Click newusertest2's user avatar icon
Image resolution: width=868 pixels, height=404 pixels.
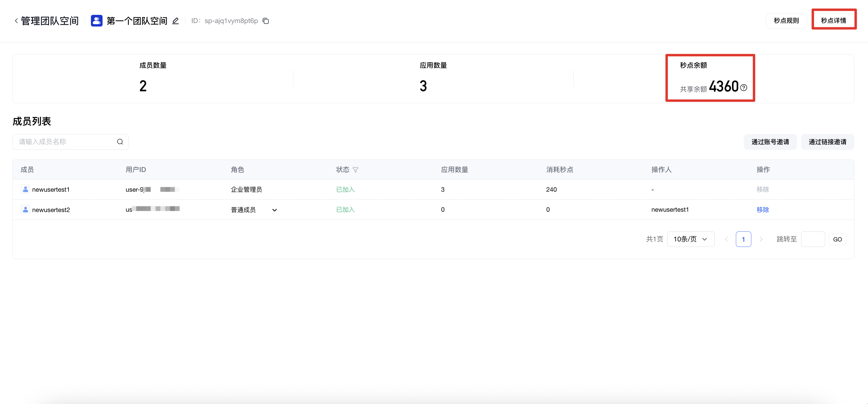click(x=25, y=209)
